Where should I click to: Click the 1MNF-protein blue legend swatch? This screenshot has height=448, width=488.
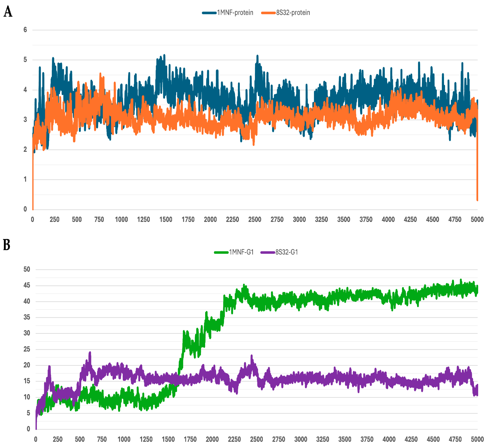pyautogui.click(x=209, y=13)
